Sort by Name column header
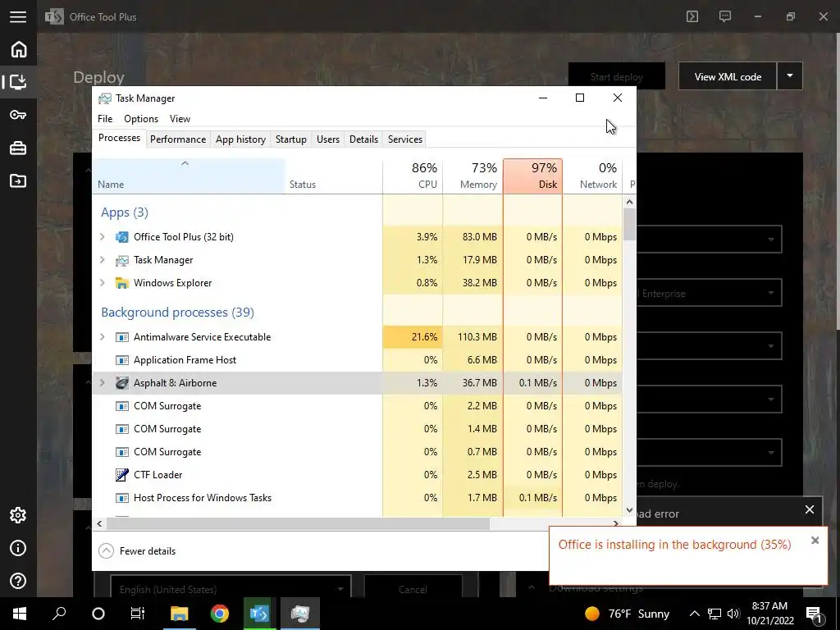This screenshot has width=840, height=630. point(189,176)
